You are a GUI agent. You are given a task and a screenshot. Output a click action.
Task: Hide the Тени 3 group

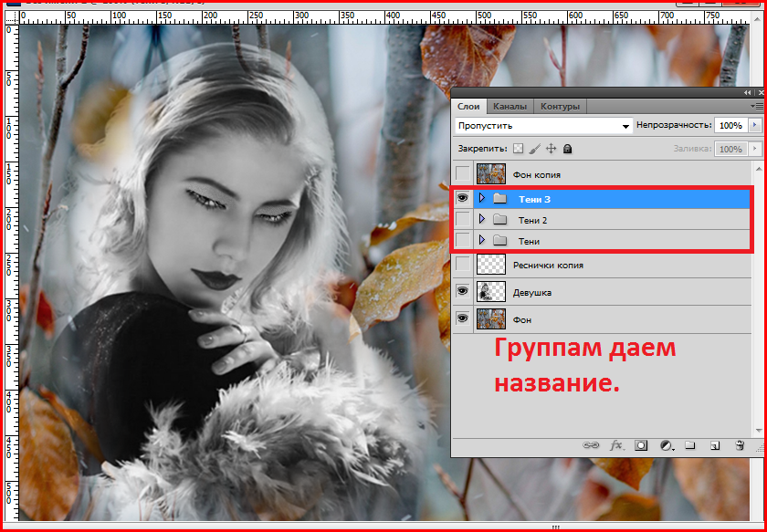click(x=462, y=198)
